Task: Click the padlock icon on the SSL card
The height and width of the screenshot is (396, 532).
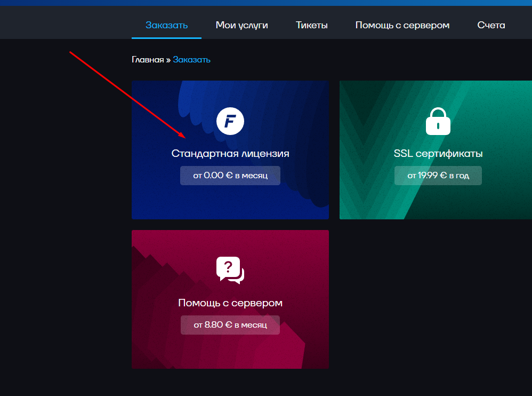Action: coord(438,121)
